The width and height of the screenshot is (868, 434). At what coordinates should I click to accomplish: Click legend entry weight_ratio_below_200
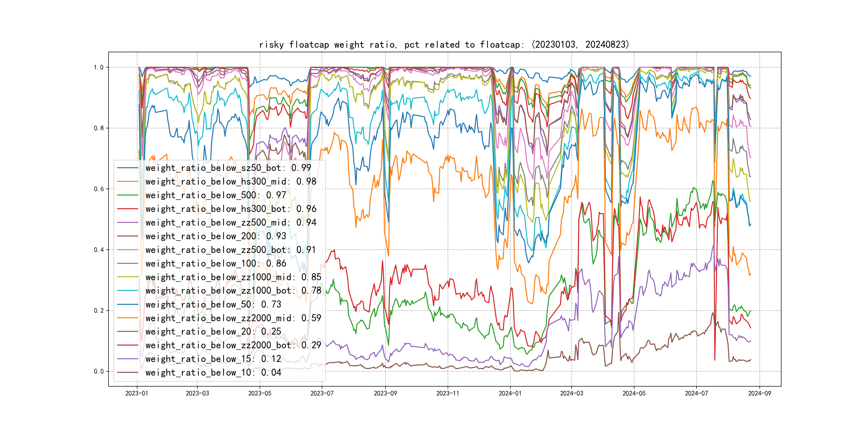click(216, 236)
